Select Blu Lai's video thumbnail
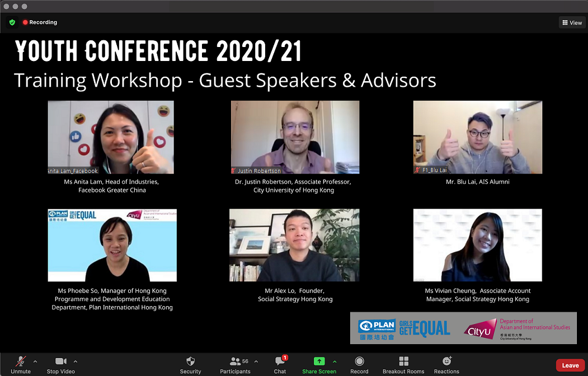This screenshot has width=588, height=376. pyautogui.click(x=478, y=137)
